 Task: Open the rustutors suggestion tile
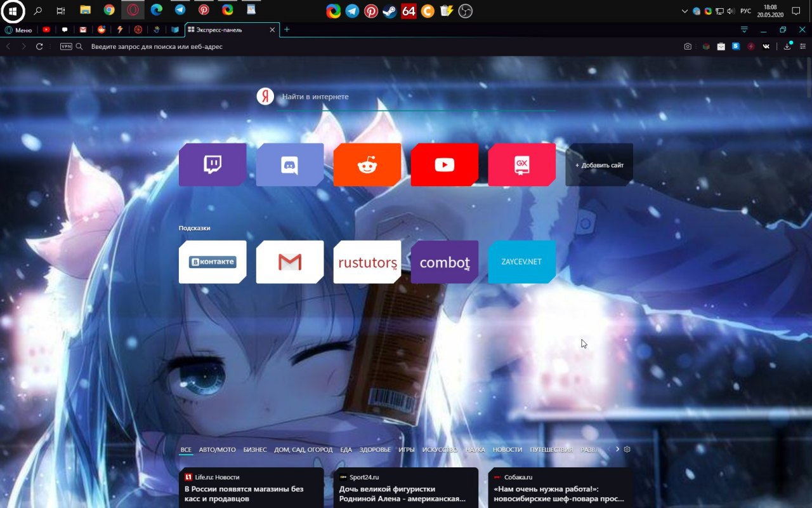coord(367,262)
